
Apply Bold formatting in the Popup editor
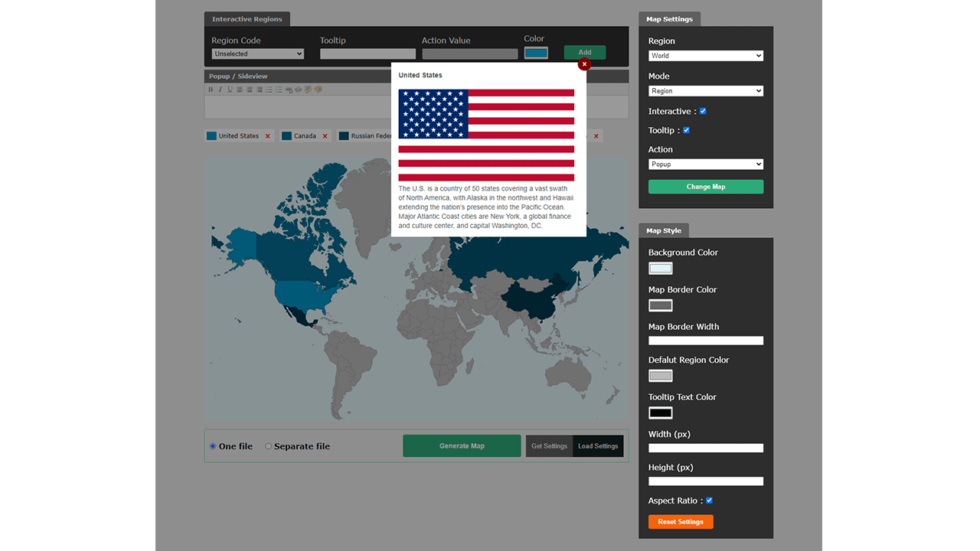pyautogui.click(x=210, y=90)
